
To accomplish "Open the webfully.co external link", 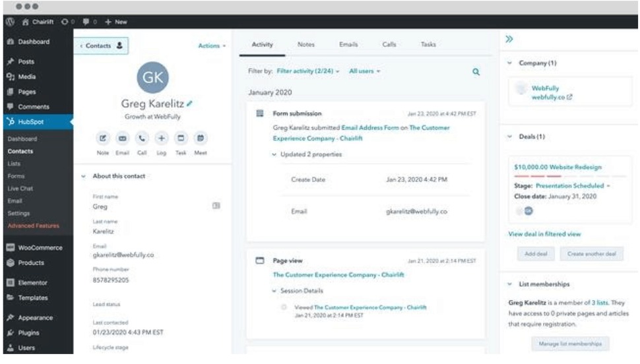I will pos(552,97).
